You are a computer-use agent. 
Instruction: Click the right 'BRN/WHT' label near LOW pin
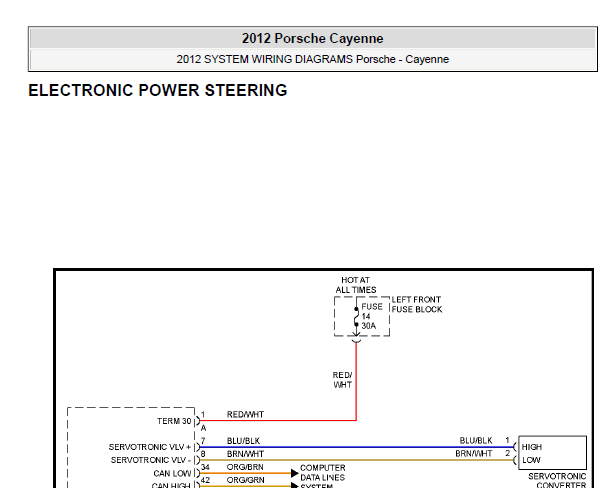pos(474,454)
